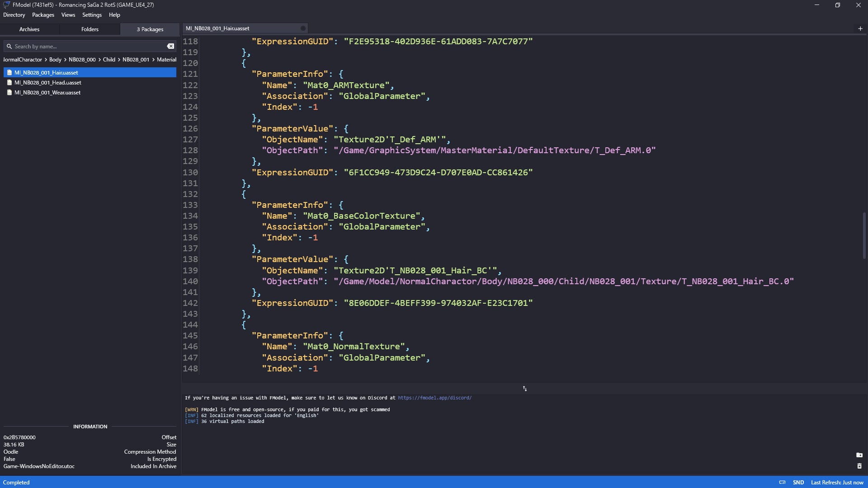
Task: Switch to the Archives tab
Action: [29, 29]
